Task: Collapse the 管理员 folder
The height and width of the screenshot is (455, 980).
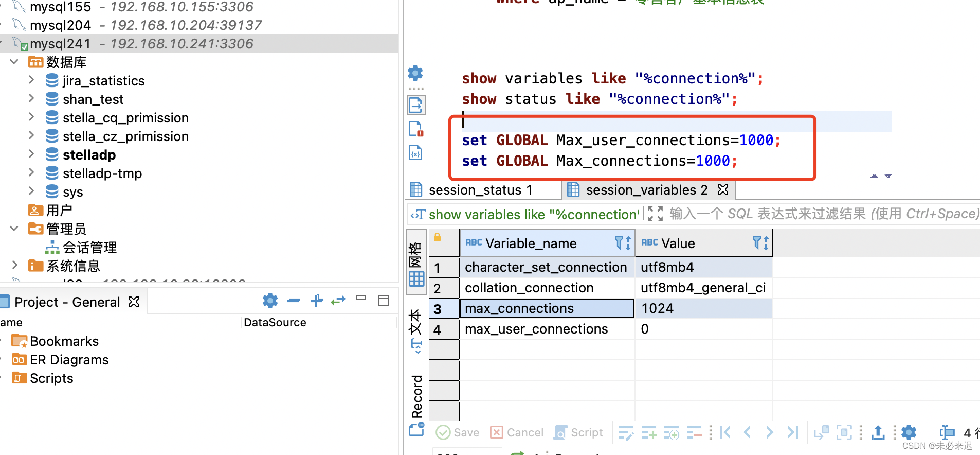Action: [x=14, y=229]
